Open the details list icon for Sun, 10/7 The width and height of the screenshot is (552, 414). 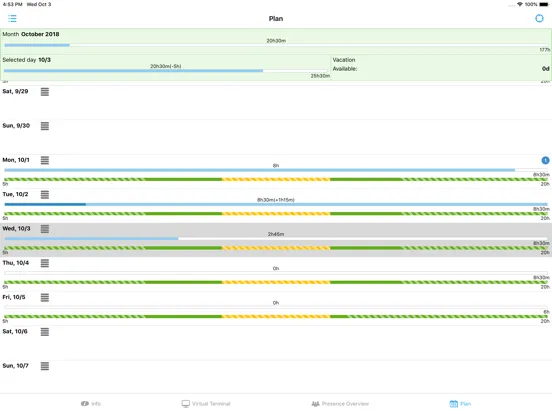pos(45,366)
